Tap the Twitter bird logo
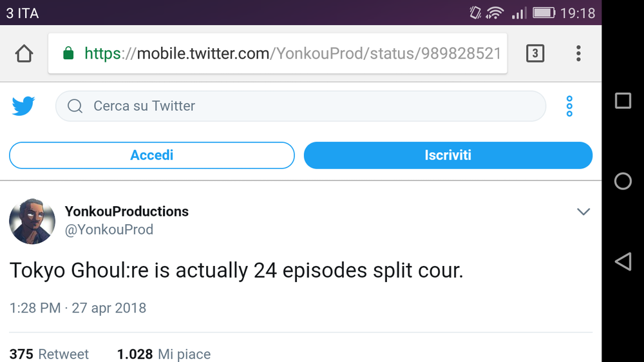This screenshot has width=644, height=362. [x=24, y=106]
